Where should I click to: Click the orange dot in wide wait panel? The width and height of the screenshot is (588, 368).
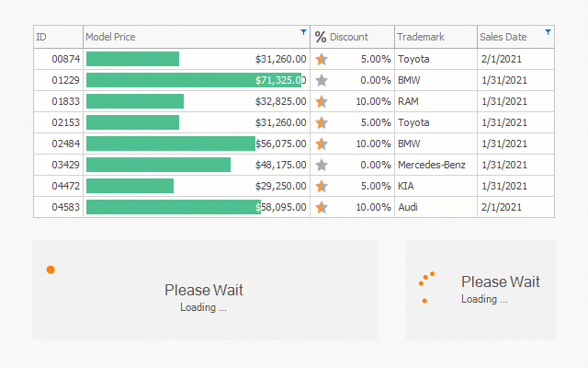point(51,270)
